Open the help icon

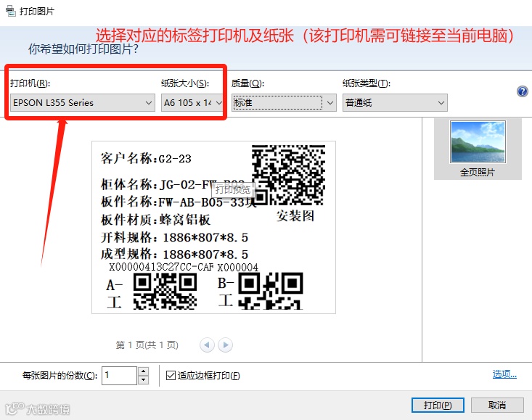[522, 91]
